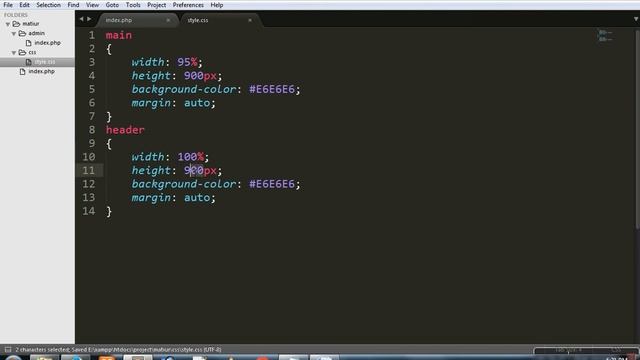
Task: Open the Find menu
Action: click(x=73, y=5)
